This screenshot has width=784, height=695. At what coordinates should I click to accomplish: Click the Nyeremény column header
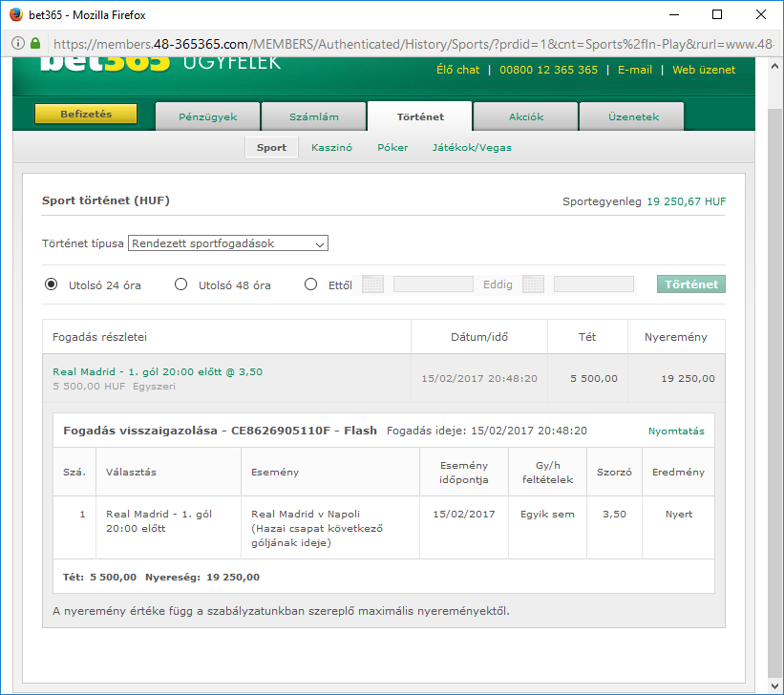(675, 337)
